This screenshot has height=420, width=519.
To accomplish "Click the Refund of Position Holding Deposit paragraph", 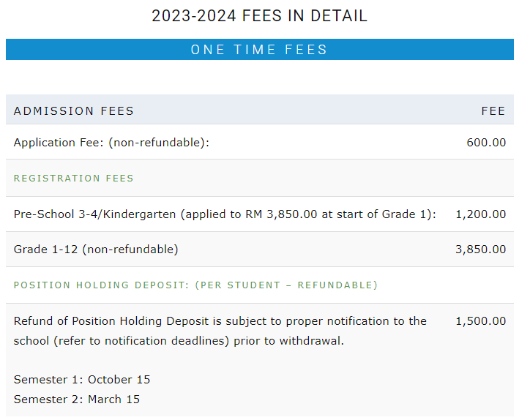I will 220,331.
